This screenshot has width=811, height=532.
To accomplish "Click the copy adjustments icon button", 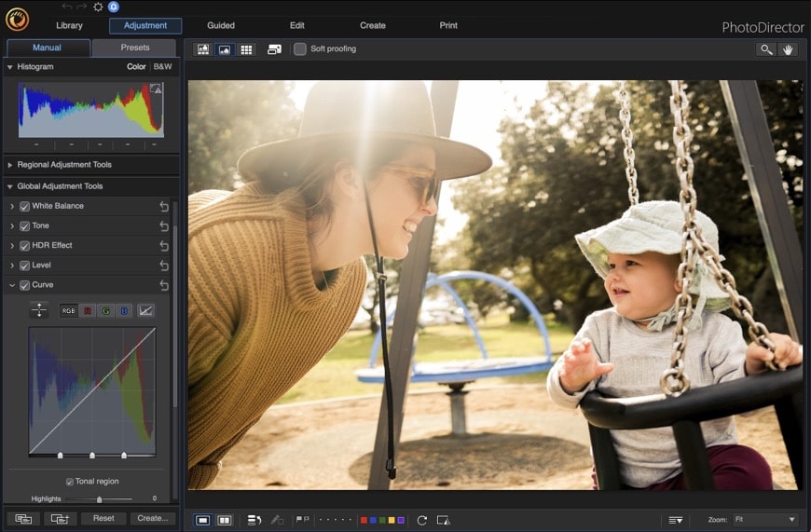I will pyautogui.click(x=23, y=519).
